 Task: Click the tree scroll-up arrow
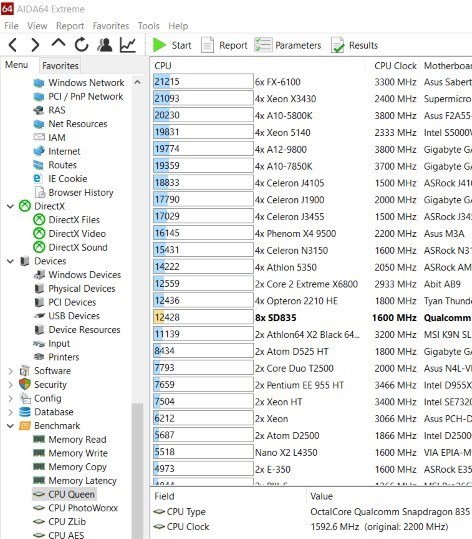pyautogui.click(x=137, y=82)
